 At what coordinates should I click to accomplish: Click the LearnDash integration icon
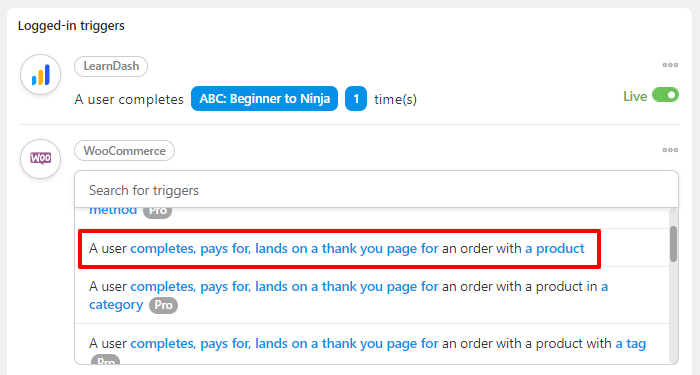[40, 75]
